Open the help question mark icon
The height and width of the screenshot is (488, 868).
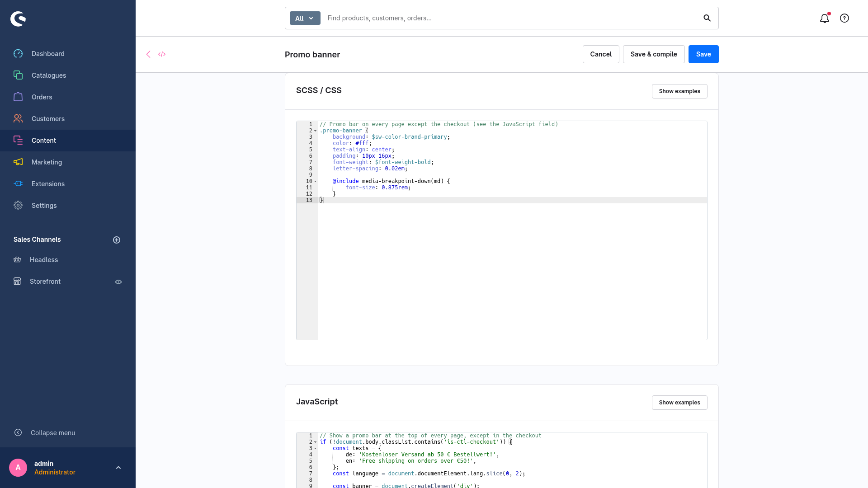[844, 19]
